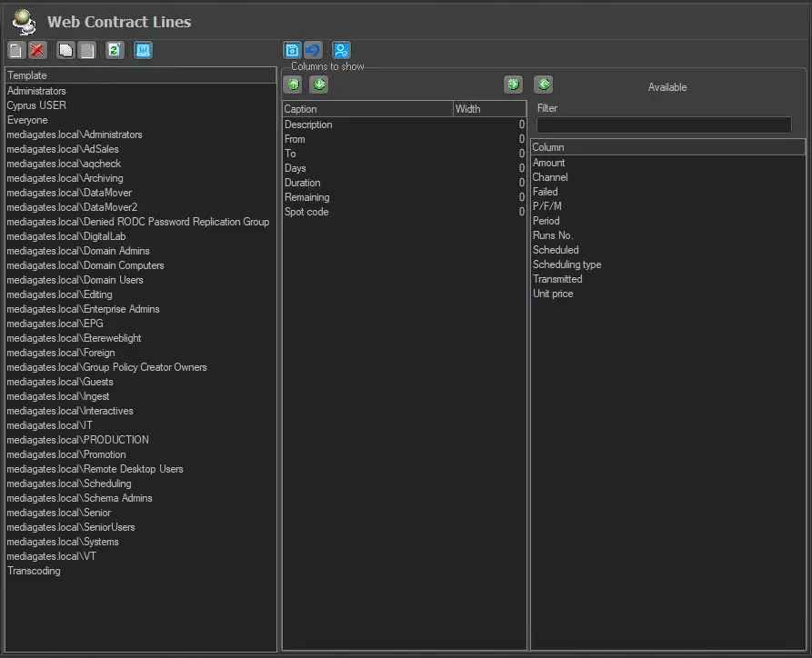This screenshot has width=812, height=658.
Task: Select mediagates.local\PRODUCTION in template list
Action: click(x=77, y=440)
